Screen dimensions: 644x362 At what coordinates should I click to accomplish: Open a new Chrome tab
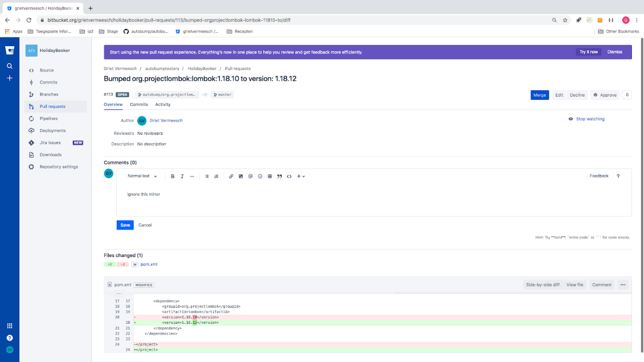[x=91, y=8]
